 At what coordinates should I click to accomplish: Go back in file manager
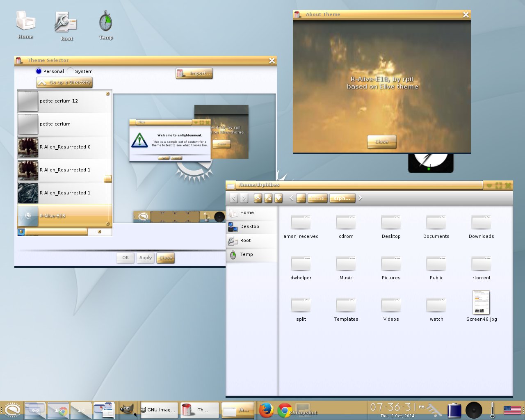point(234,199)
